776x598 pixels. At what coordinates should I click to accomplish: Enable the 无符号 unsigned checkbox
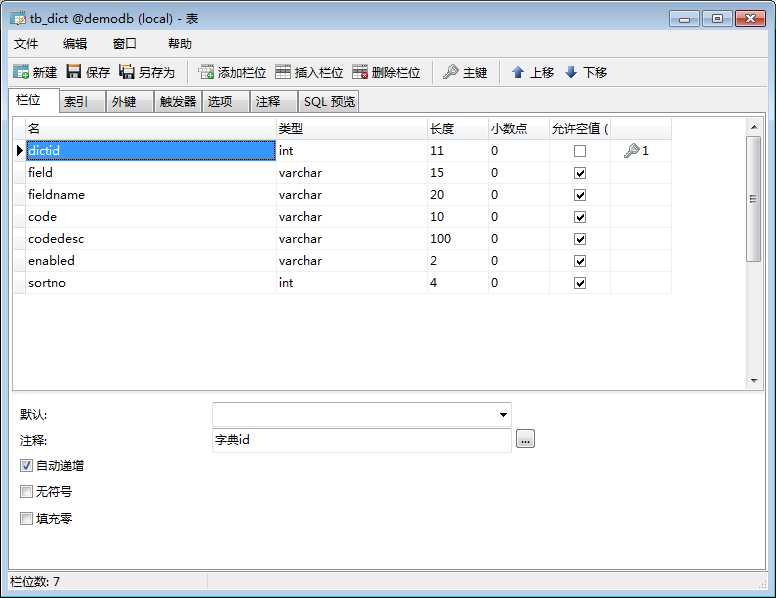click(x=26, y=492)
